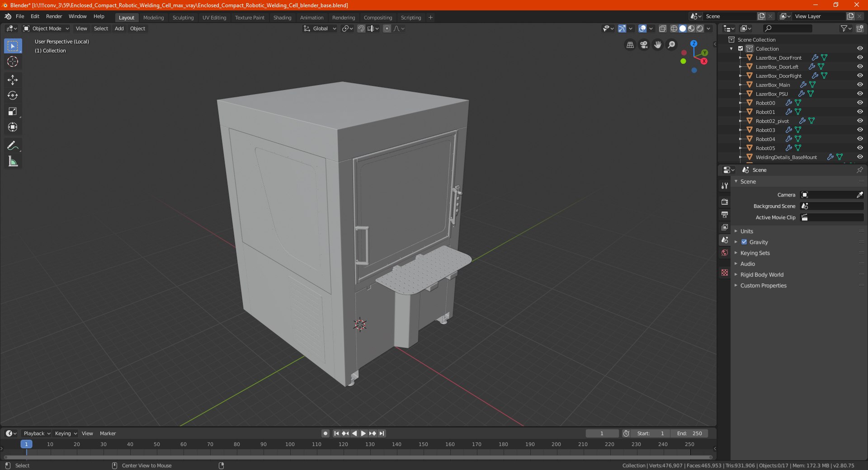868x470 pixels.
Task: Toggle X-ray mode in viewport
Action: tap(662, 28)
